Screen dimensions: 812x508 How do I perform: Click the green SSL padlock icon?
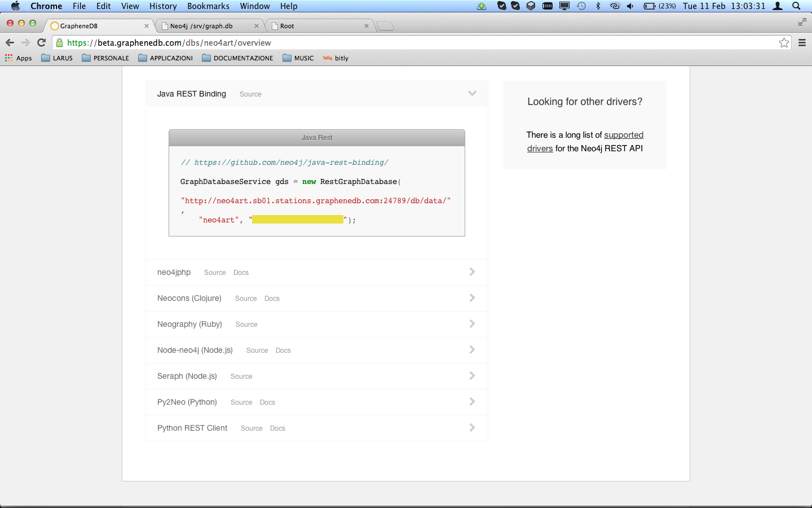(59, 43)
